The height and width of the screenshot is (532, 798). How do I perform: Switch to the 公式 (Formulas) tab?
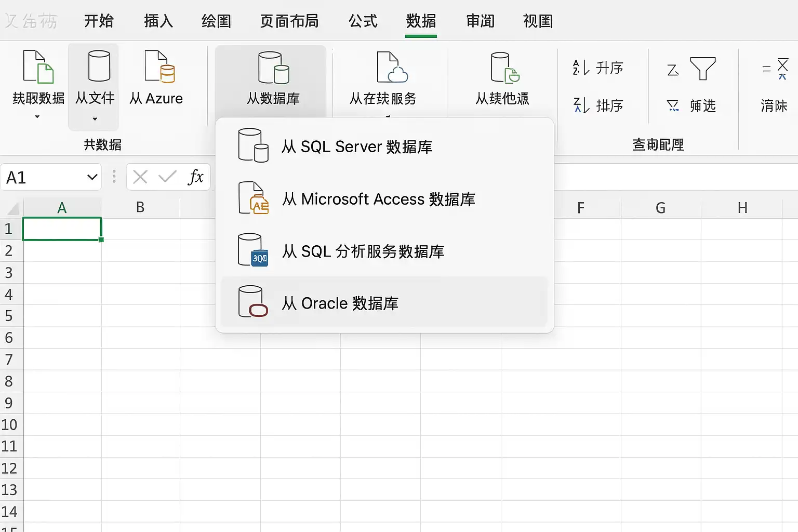pyautogui.click(x=363, y=21)
